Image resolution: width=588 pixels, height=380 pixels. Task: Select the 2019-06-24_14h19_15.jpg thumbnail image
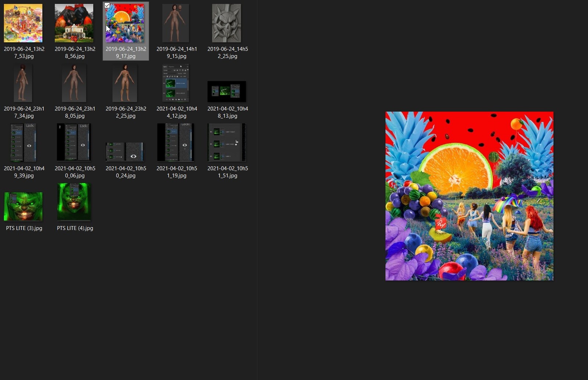click(x=176, y=23)
